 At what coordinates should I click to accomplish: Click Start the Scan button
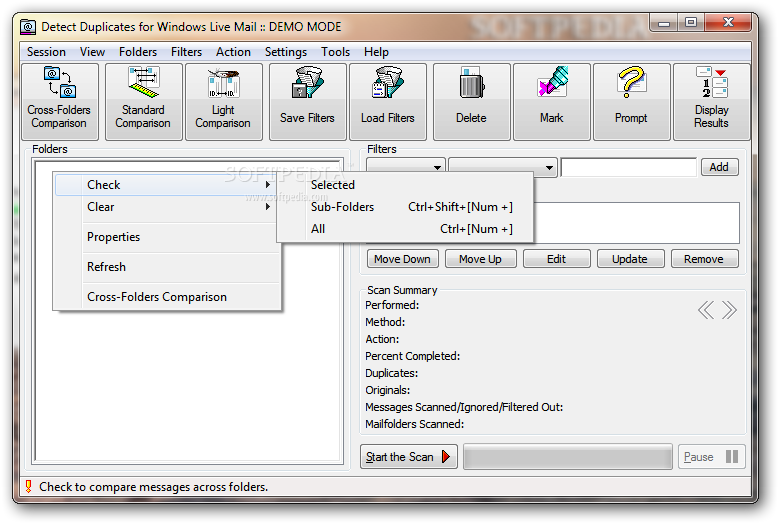click(408, 456)
